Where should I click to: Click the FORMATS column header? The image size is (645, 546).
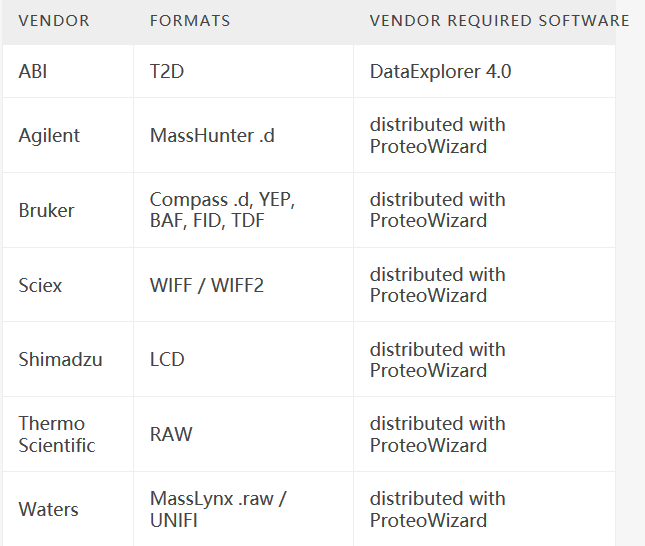[190, 21]
